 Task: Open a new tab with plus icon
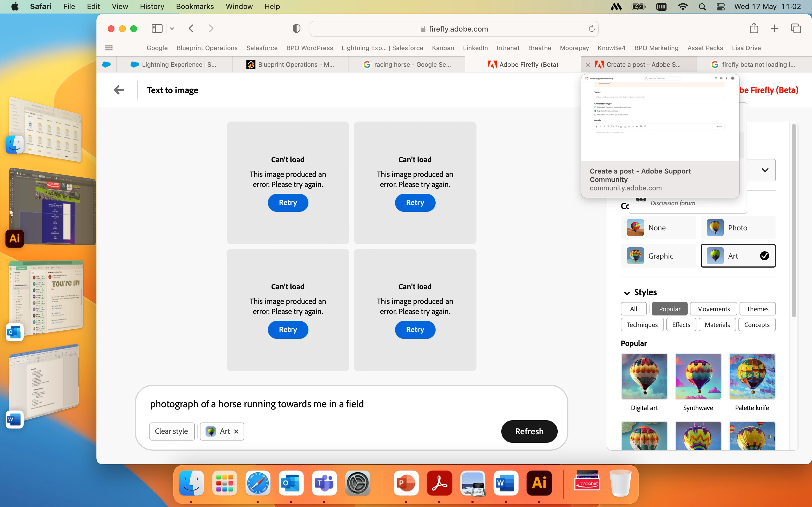[x=775, y=28]
